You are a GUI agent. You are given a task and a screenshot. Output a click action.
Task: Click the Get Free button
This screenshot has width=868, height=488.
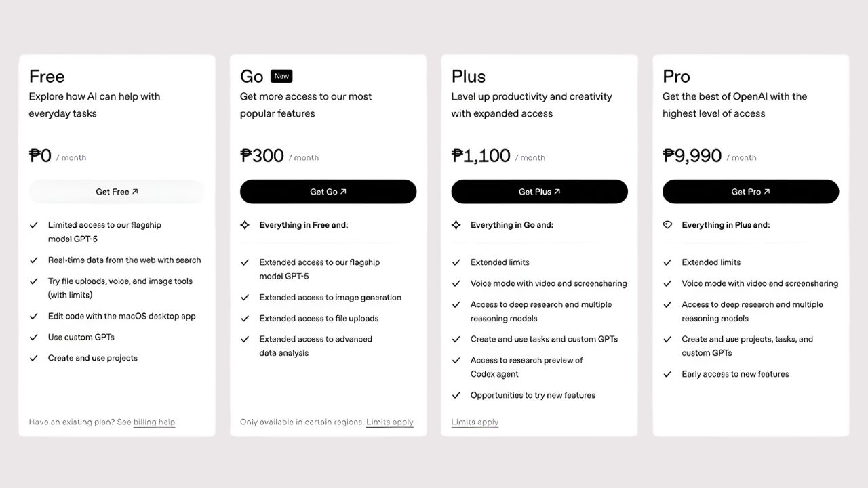click(117, 192)
